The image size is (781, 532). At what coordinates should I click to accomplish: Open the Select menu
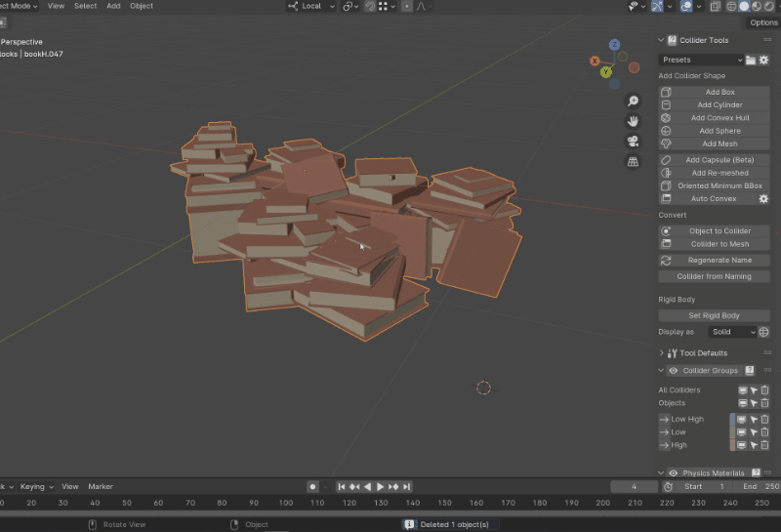click(85, 6)
